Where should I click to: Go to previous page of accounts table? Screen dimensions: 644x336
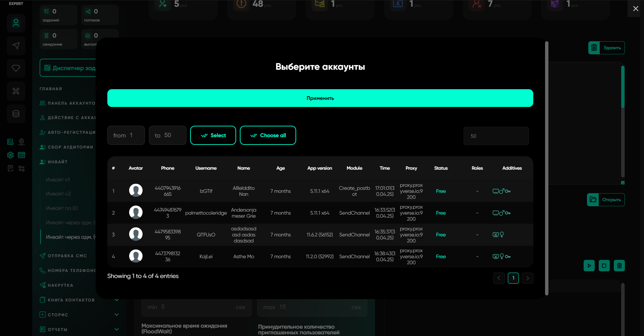pyautogui.click(x=499, y=278)
